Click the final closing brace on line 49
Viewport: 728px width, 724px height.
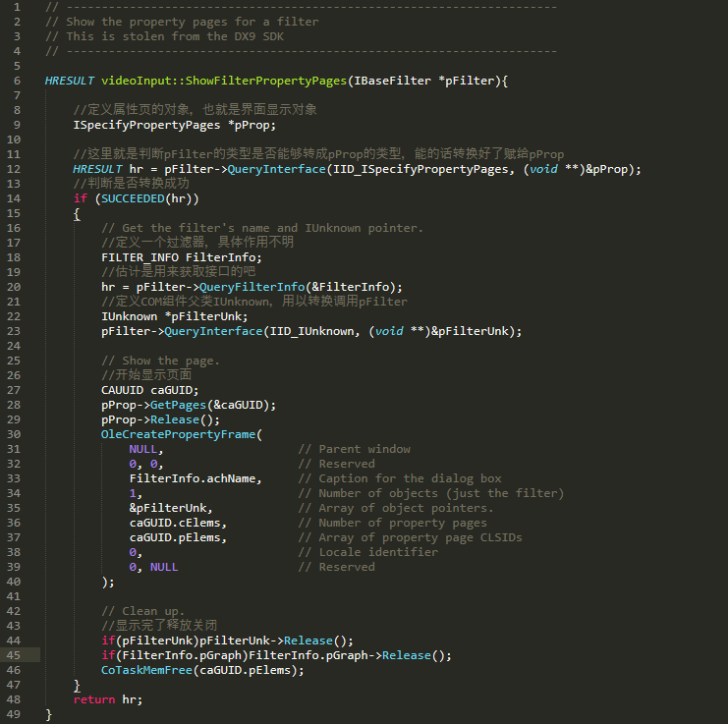pyautogui.click(x=49, y=715)
